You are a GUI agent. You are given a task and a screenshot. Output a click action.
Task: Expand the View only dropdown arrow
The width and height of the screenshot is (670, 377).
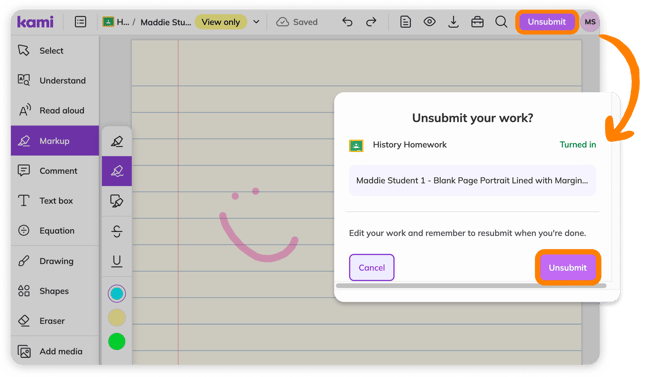pyautogui.click(x=256, y=22)
